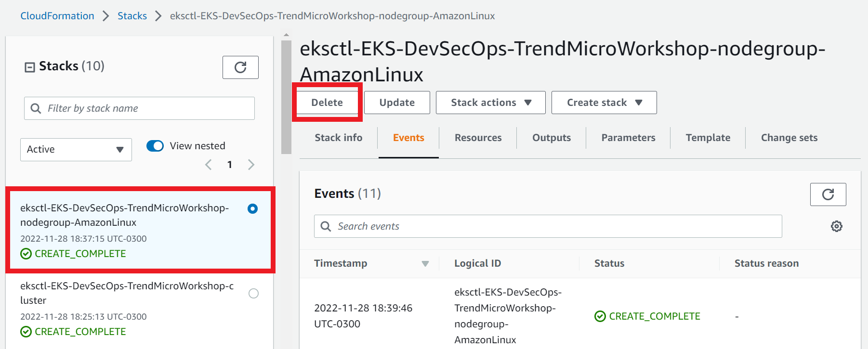The image size is (868, 349).
Task: Click the Timestamp column header
Action: click(341, 263)
